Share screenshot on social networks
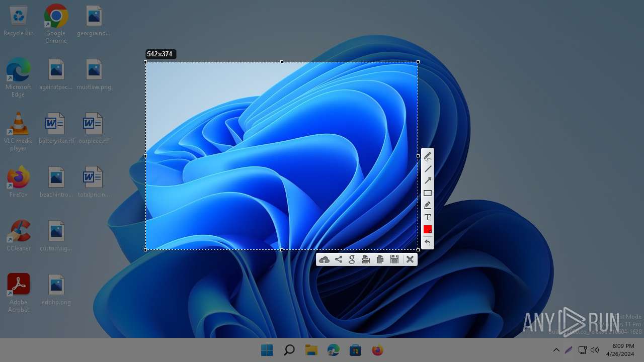The image size is (644, 362). pos(339,259)
